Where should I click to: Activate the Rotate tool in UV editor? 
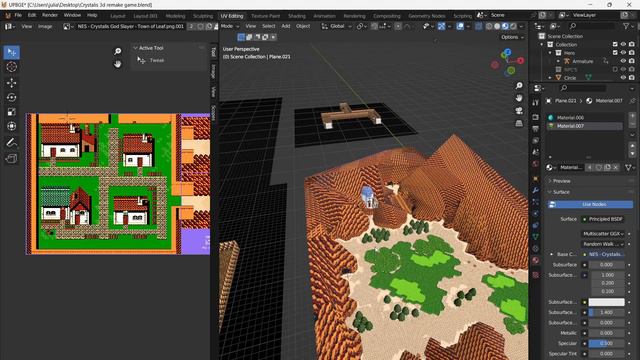(x=11, y=97)
